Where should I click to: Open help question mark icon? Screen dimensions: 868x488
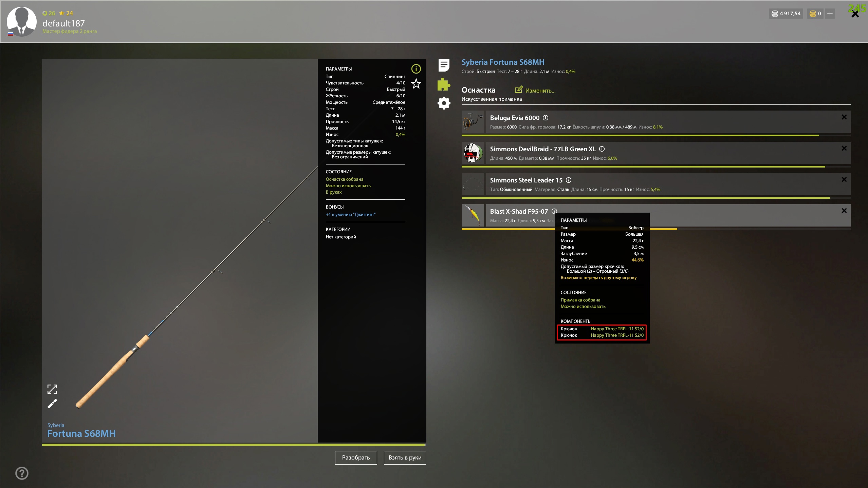tap(22, 473)
